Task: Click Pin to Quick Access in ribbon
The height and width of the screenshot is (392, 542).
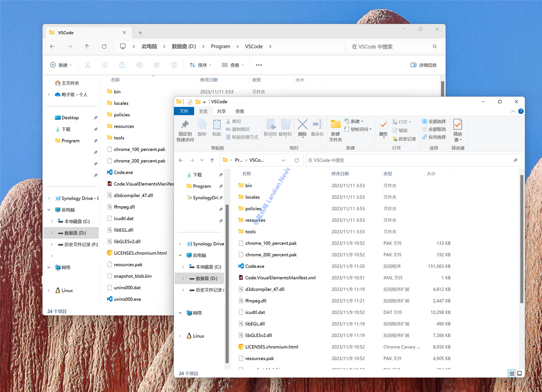Action: tap(185, 131)
